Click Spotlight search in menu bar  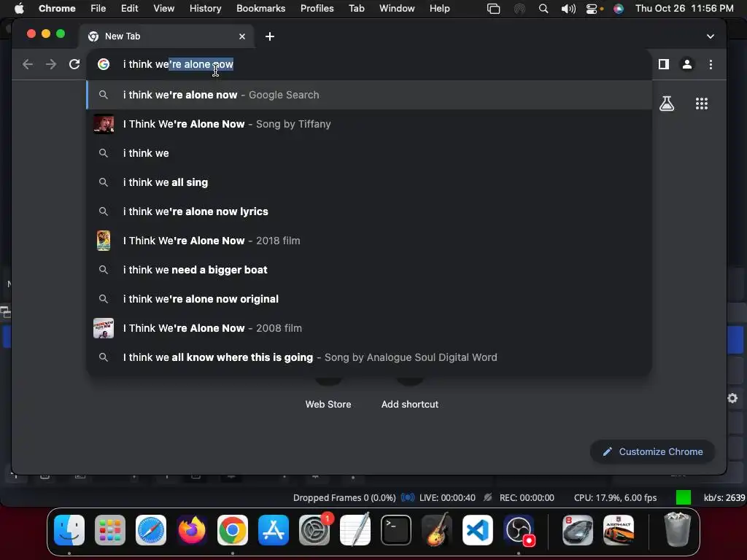click(543, 9)
